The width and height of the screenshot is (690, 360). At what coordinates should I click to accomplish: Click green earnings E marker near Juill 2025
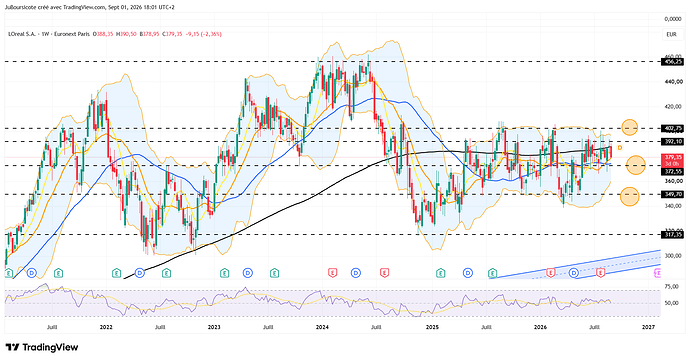tap(492, 273)
